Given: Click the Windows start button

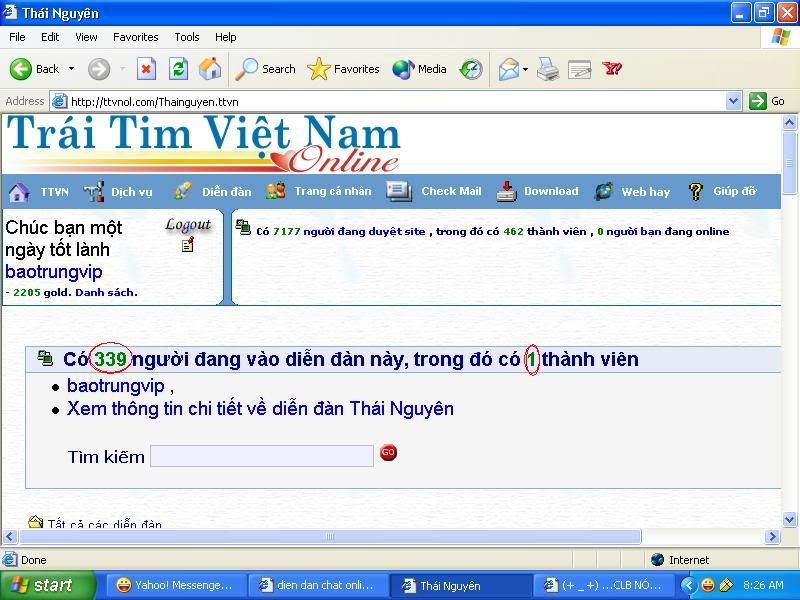Looking at the screenshot, I should pyautogui.click(x=48, y=585).
